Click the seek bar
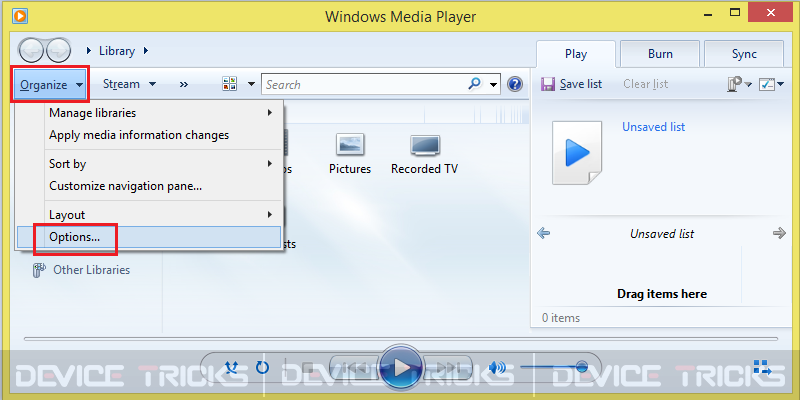 pyautogui.click(x=401, y=339)
